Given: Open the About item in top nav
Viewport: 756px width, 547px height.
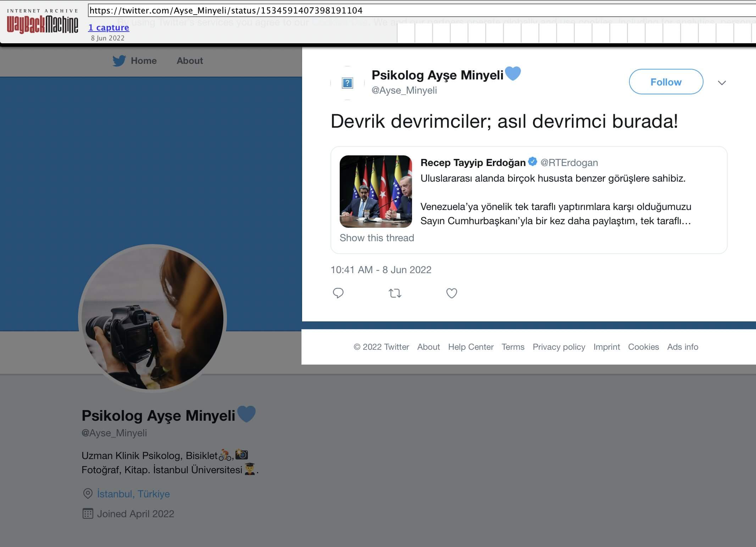Looking at the screenshot, I should (190, 61).
